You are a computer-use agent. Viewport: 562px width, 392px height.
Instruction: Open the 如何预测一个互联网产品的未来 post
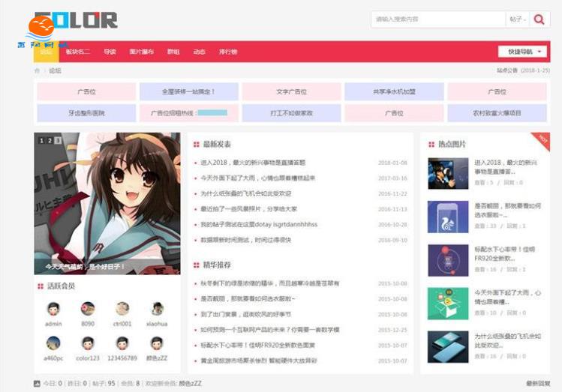pyautogui.click(x=269, y=330)
